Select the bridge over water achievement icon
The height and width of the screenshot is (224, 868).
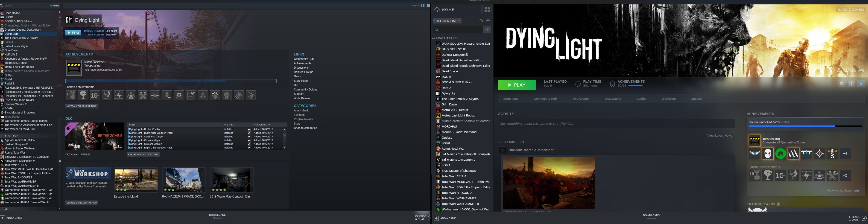[806, 154]
